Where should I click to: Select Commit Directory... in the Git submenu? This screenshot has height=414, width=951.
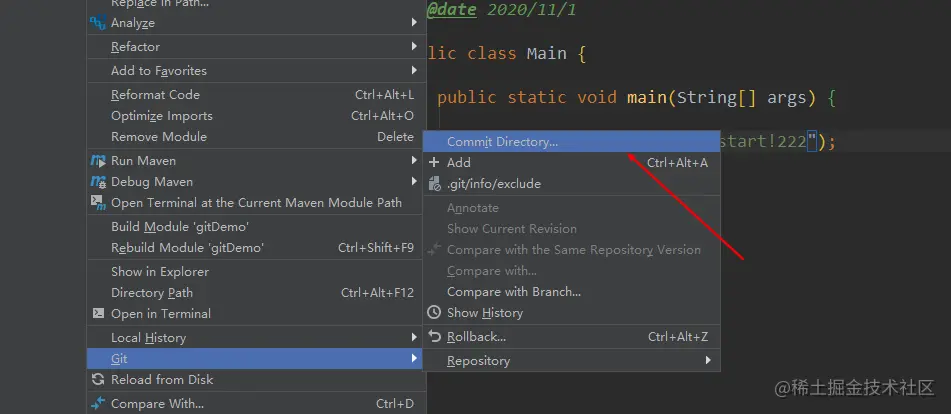pyautogui.click(x=571, y=142)
